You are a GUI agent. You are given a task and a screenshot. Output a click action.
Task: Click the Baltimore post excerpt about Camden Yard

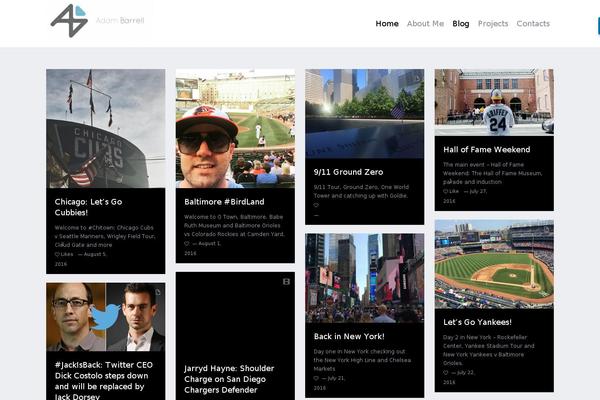pyautogui.click(x=234, y=225)
